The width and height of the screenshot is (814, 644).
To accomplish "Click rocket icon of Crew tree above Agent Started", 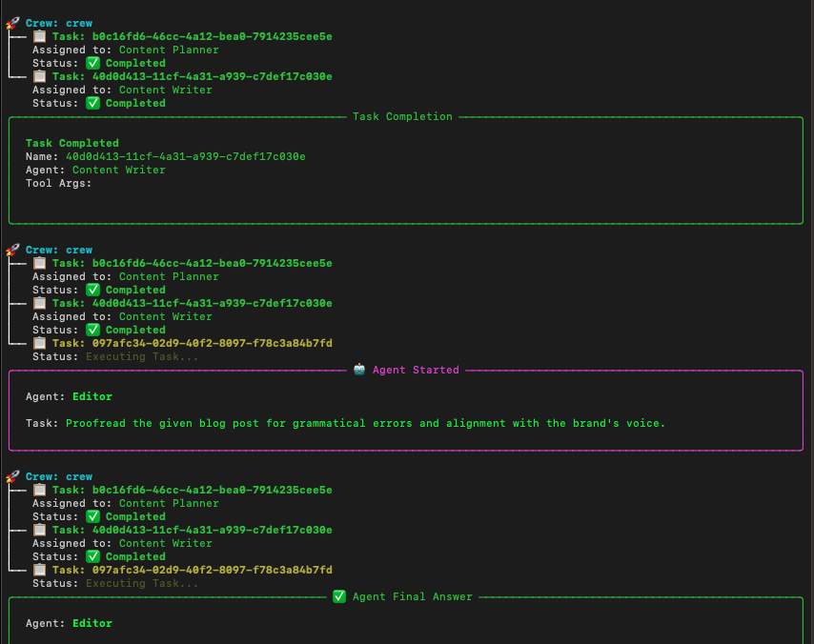I will pyautogui.click(x=12, y=250).
